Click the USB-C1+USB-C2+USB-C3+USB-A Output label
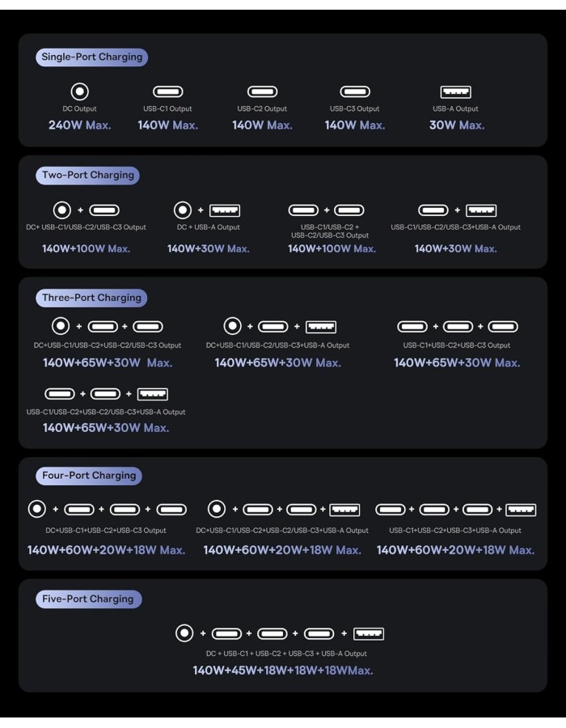Screen dimensions: 566x728 point(455,530)
